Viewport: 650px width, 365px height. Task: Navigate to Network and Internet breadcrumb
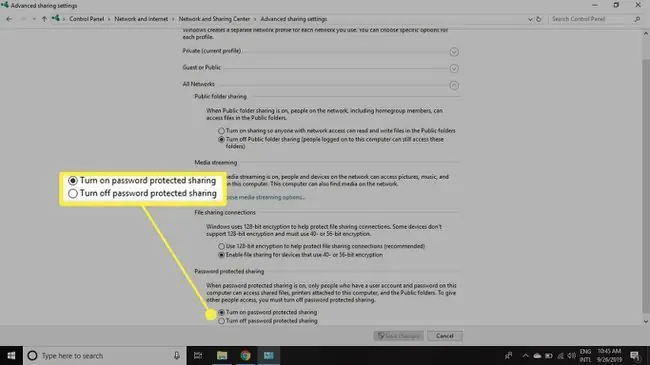point(141,19)
